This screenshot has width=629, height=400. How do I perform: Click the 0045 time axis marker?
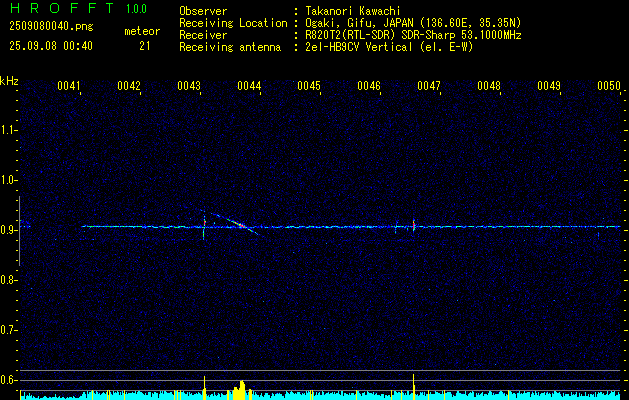coord(309,86)
